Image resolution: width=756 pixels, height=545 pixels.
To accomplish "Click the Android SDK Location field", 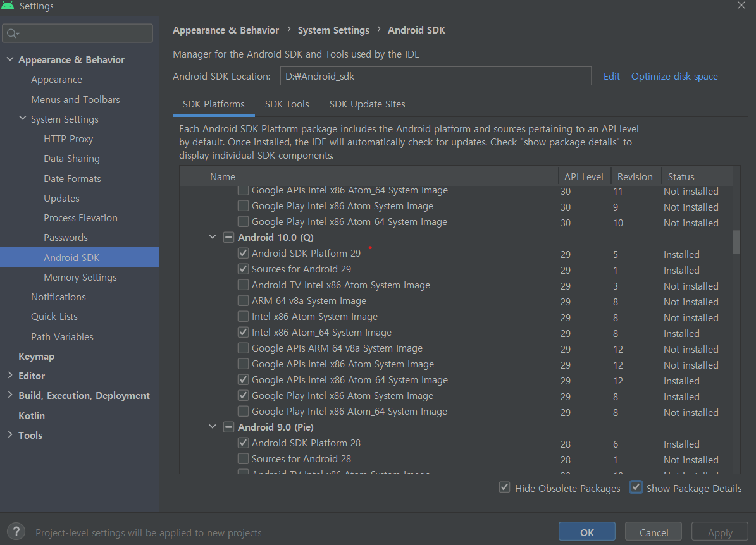I will click(435, 76).
